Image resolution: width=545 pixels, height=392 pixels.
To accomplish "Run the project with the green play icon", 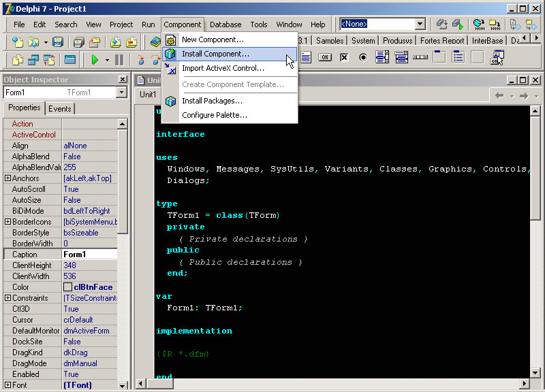I will [x=95, y=60].
